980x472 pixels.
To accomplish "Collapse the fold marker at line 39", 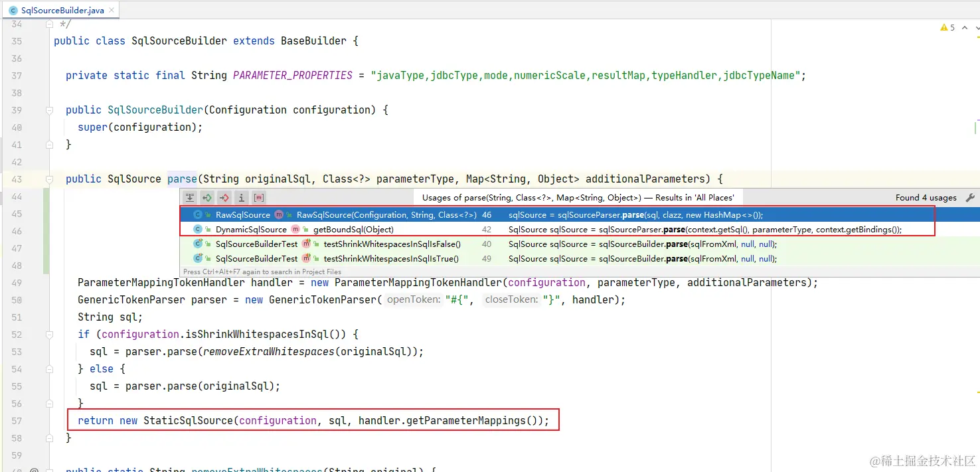I will pyautogui.click(x=49, y=110).
